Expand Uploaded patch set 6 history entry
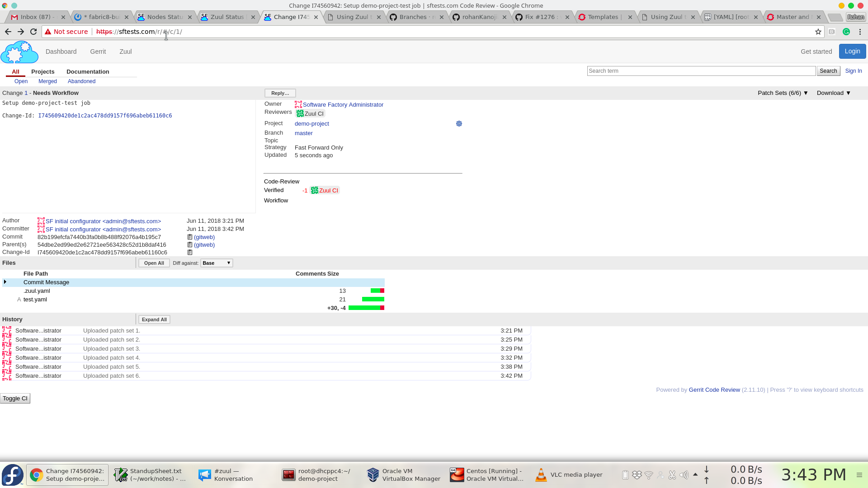The width and height of the screenshot is (868, 488). click(267, 376)
